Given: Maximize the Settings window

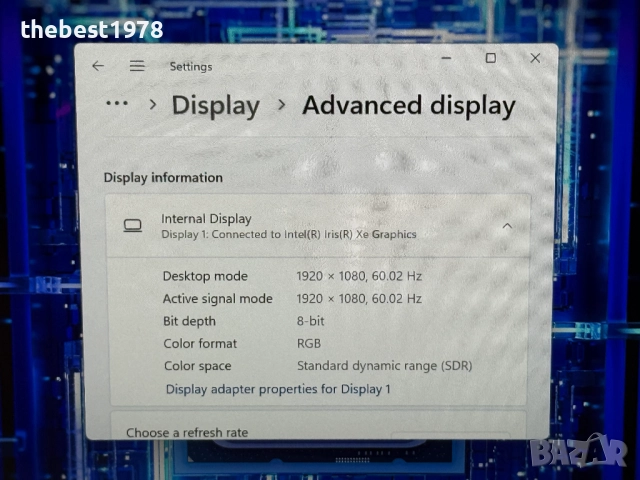Looking at the screenshot, I should [x=491, y=58].
